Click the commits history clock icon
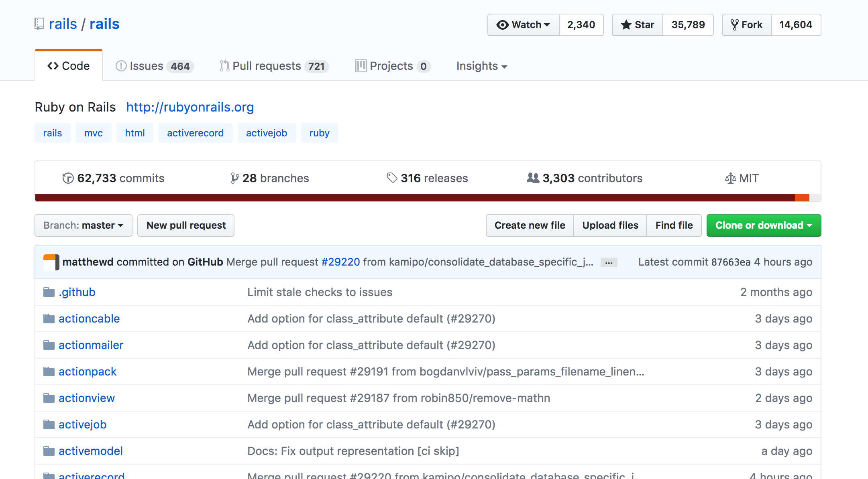 click(68, 178)
